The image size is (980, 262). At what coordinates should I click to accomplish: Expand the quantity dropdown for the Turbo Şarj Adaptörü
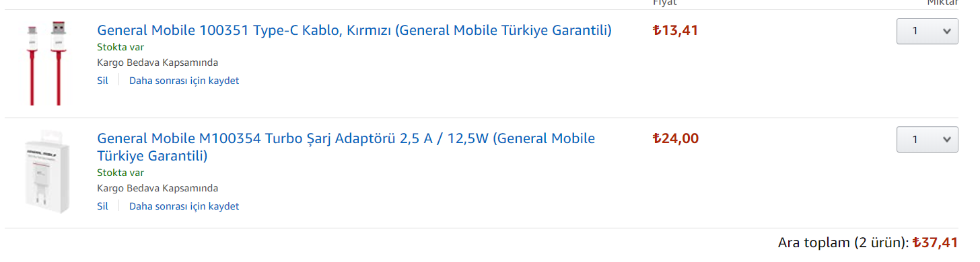tap(927, 140)
